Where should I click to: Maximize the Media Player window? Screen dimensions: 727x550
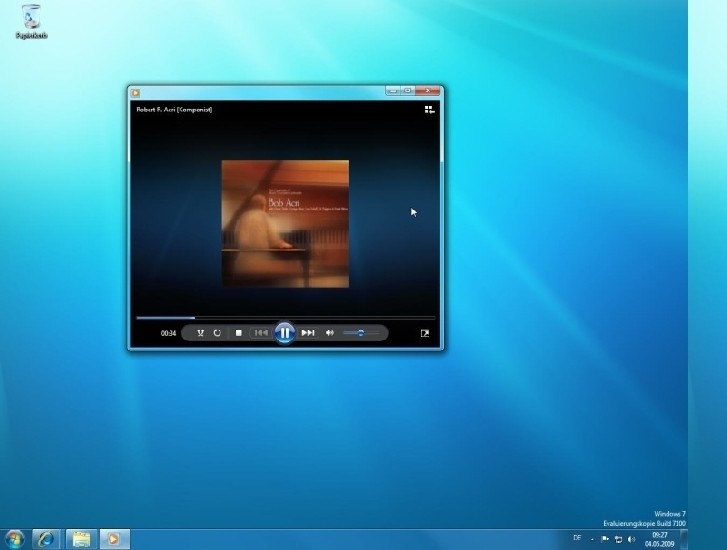pyautogui.click(x=408, y=91)
